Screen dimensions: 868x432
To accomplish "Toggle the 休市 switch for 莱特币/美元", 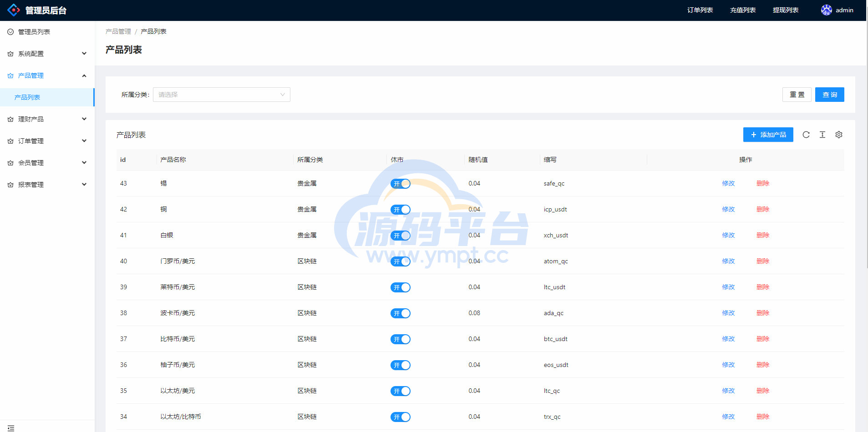I will pos(401,287).
